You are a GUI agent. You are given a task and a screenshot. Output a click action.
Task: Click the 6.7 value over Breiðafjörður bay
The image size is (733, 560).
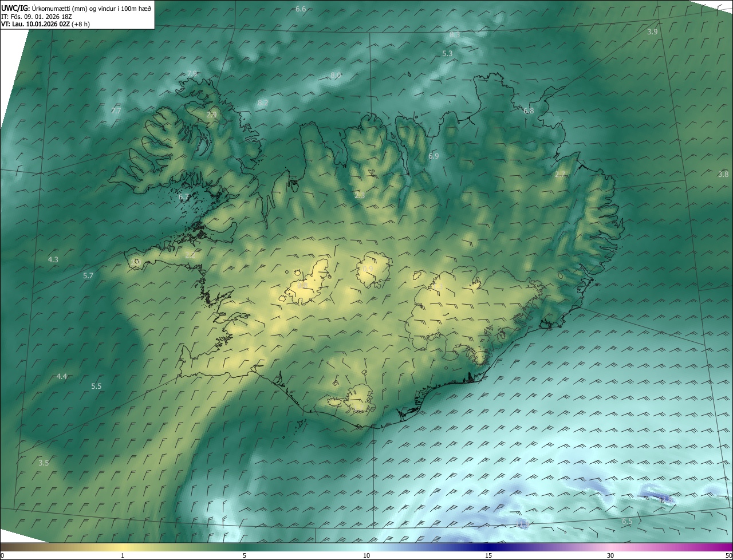[x=184, y=197]
